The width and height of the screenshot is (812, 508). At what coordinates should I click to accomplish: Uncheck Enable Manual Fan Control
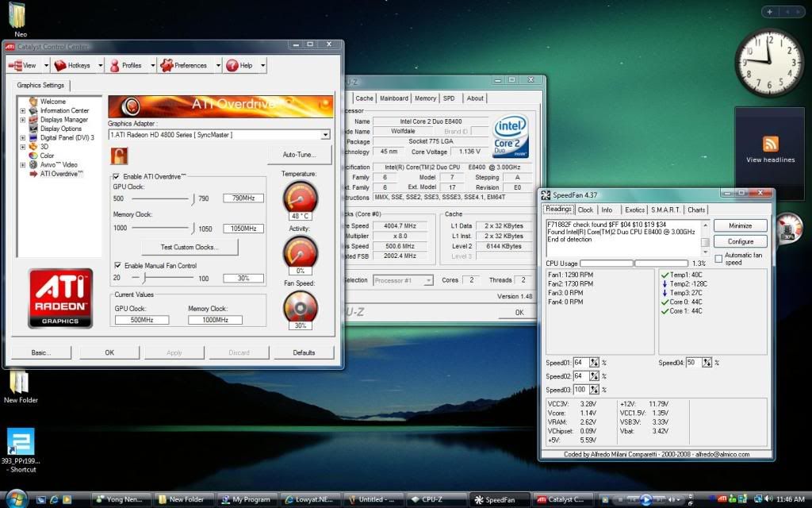(x=117, y=265)
